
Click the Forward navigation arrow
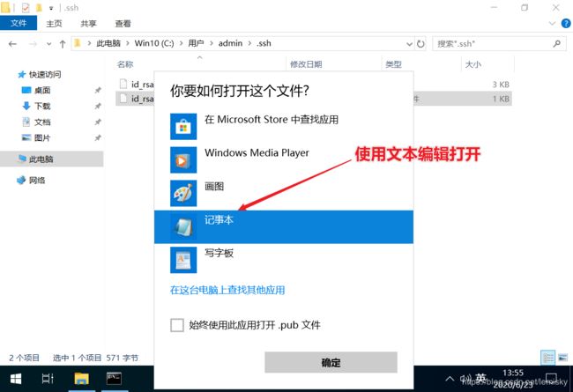(x=33, y=44)
